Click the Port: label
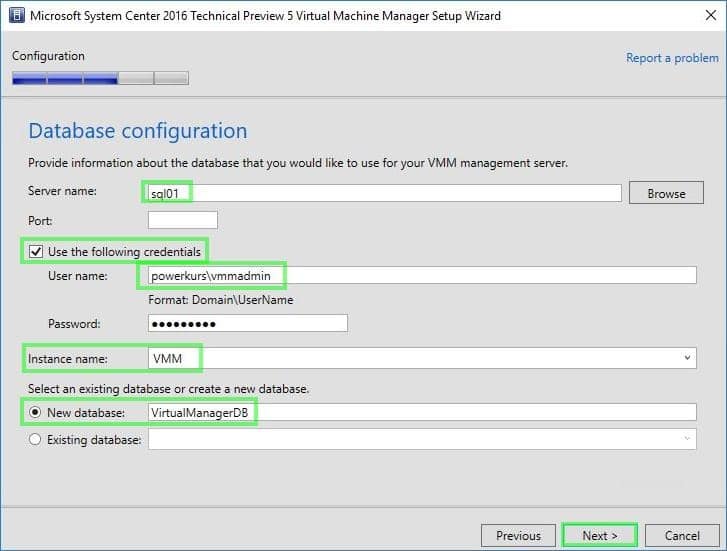Viewport: 727px width, 551px height. point(40,221)
